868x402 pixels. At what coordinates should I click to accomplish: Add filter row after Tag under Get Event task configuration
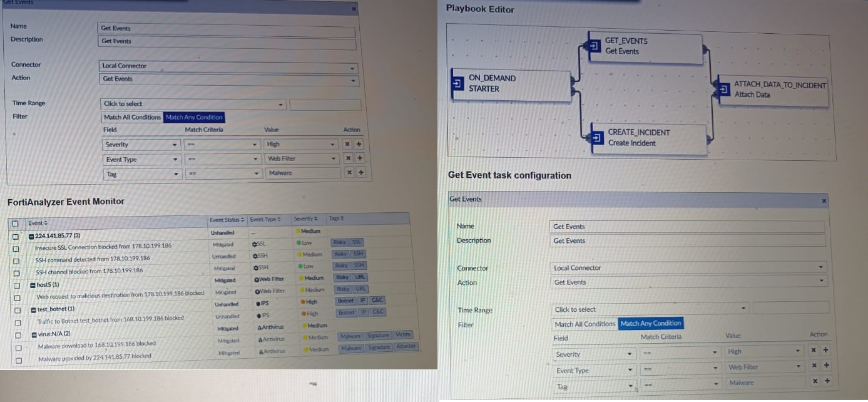point(827,381)
